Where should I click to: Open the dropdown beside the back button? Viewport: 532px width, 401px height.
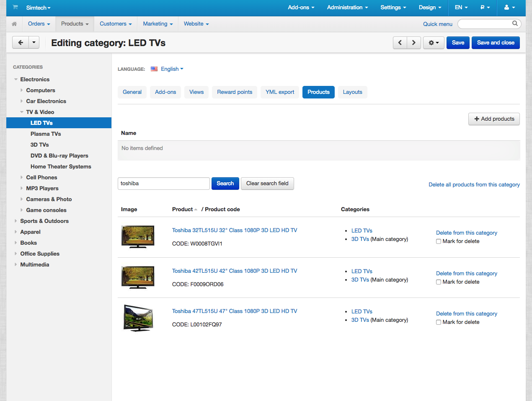[34, 42]
